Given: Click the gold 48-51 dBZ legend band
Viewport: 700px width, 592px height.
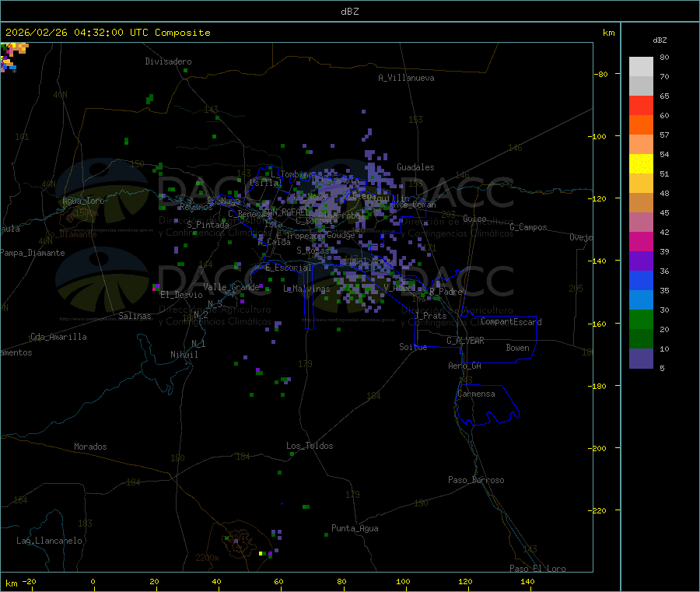Looking at the screenshot, I should click(x=641, y=184).
